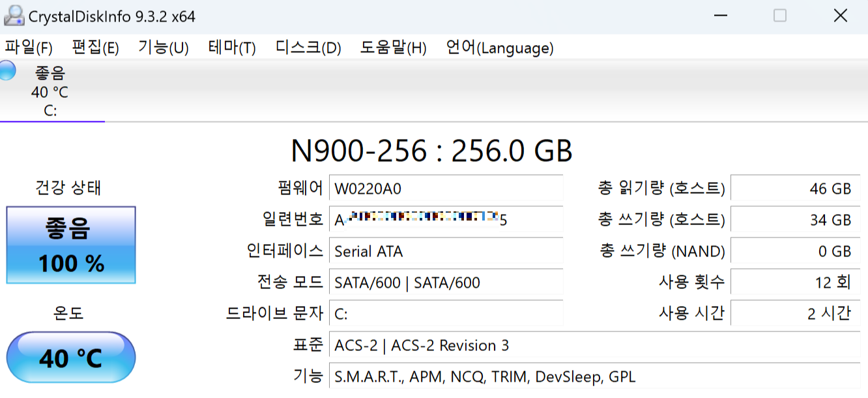Image resolution: width=868 pixels, height=398 pixels.
Task: Click the 전송 모드 label
Action: [290, 283]
